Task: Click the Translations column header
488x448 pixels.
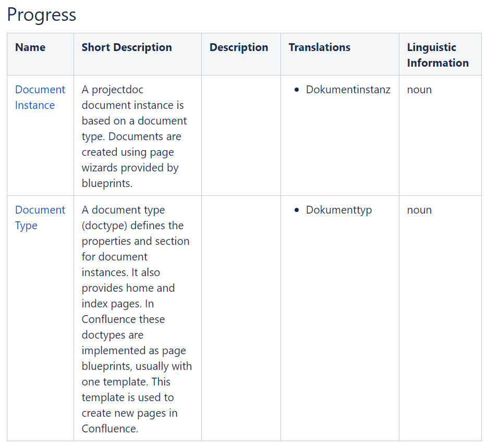Action: click(x=320, y=47)
